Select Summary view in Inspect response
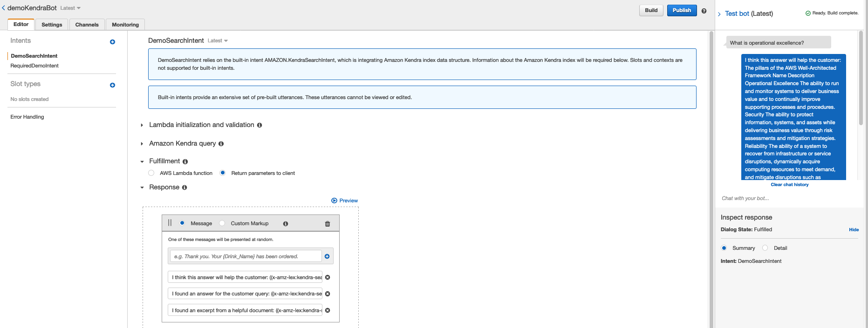 724,248
